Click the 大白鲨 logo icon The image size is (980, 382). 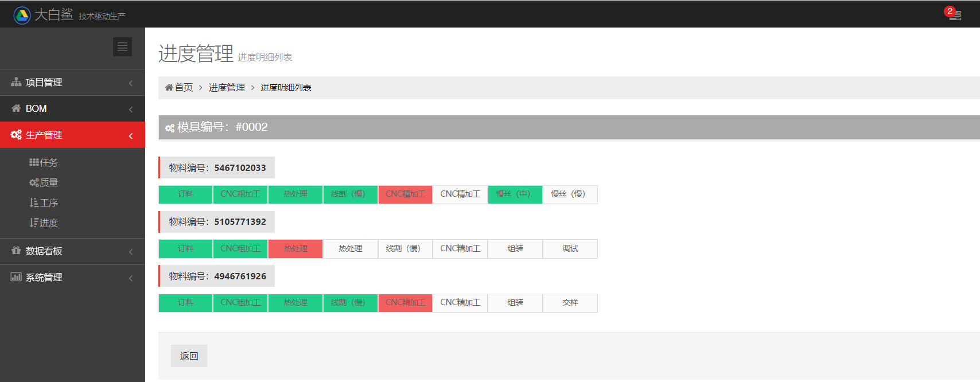[x=22, y=15]
